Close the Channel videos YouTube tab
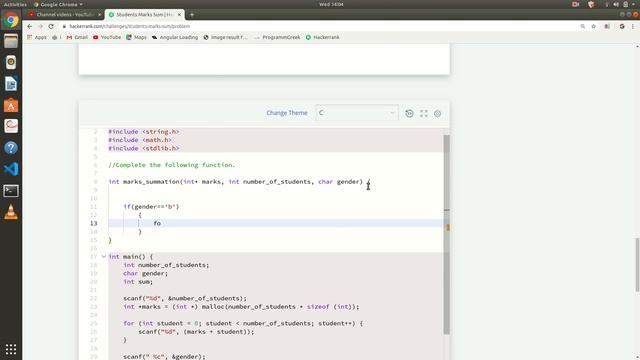This screenshot has width=640, height=360. (x=99, y=15)
